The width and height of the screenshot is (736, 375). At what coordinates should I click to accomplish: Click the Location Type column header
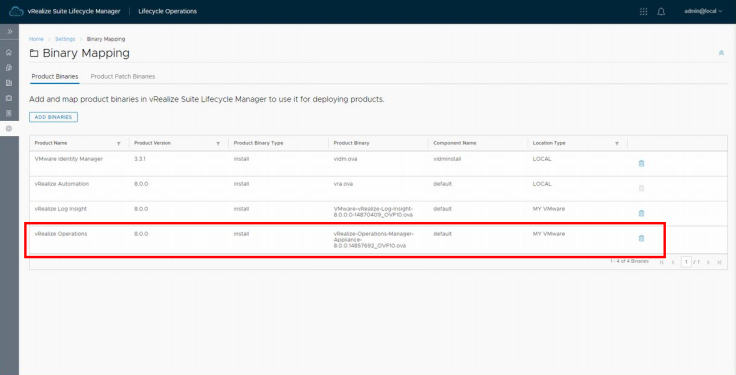(549, 143)
